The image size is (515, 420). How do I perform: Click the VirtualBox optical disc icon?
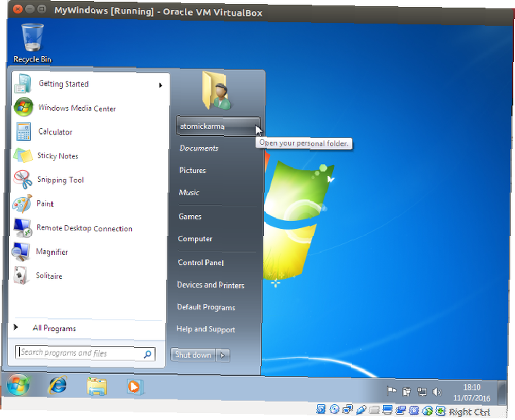pyautogui.click(x=334, y=409)
